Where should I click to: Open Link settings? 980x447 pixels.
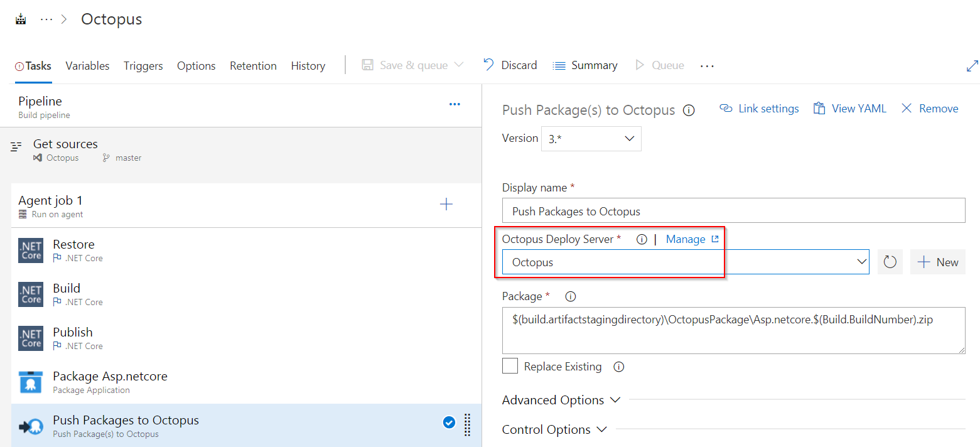759,109
